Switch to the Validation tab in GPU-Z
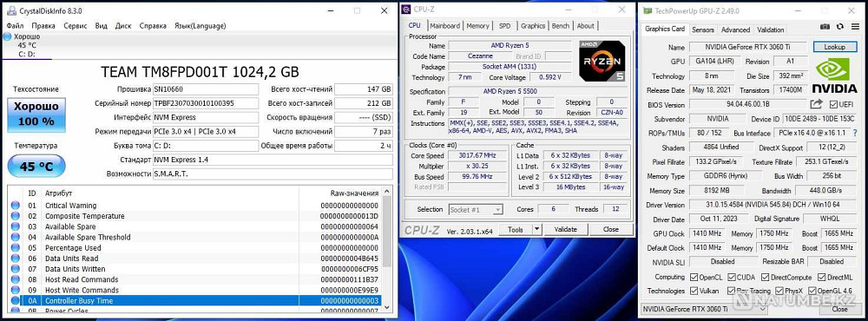The width and height of the screenshot is (868, 321). click(771, 29)
